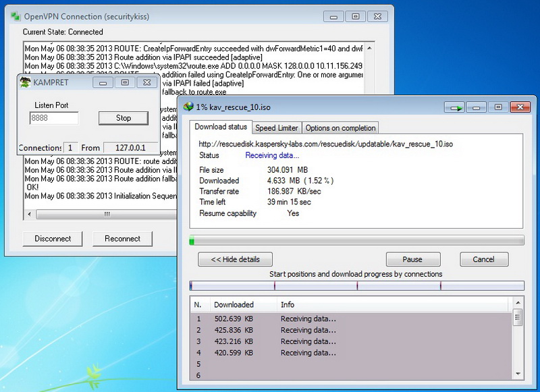Click the OpenVPN window title icon
This screenshot has width=540, height=392.
click(x=16, y=16)
